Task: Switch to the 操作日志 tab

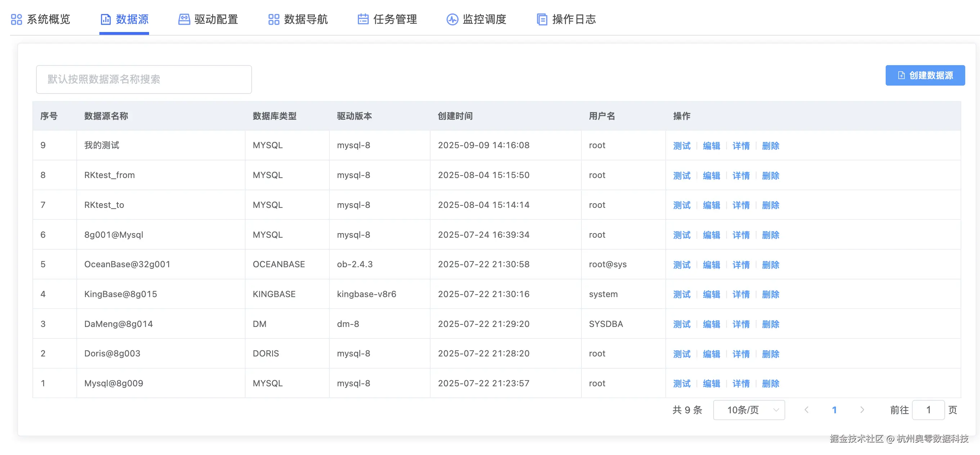Action: coord(574,19)
